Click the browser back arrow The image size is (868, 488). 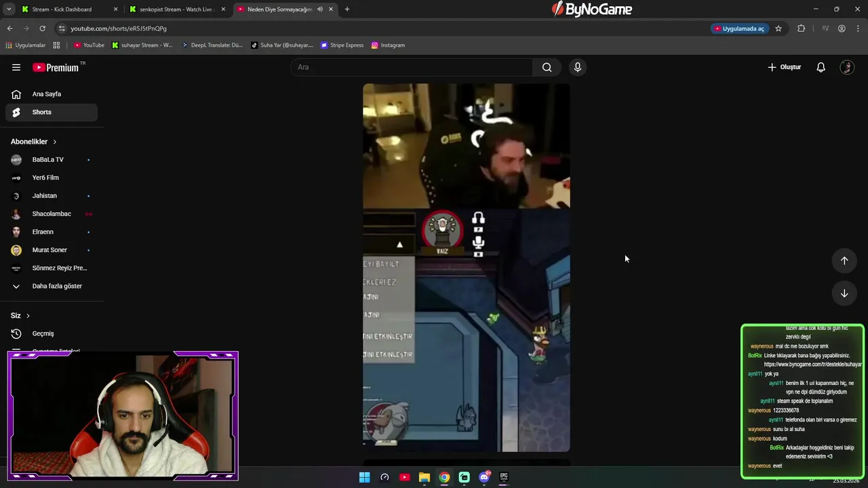coord(9,28)
